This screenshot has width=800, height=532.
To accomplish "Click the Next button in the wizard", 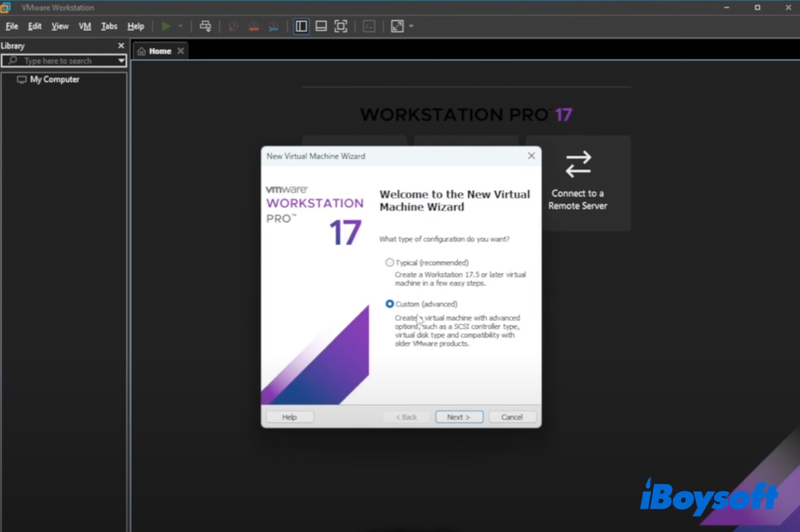I will tap(458, 417).
